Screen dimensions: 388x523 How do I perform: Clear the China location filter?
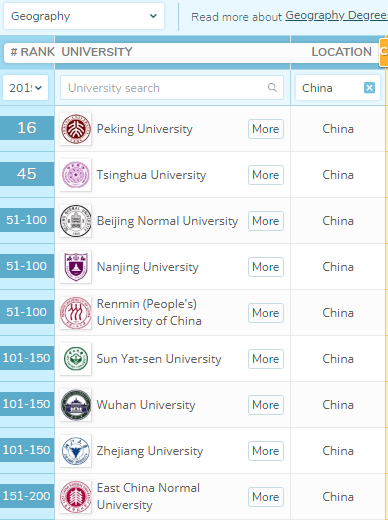[369, 88]
